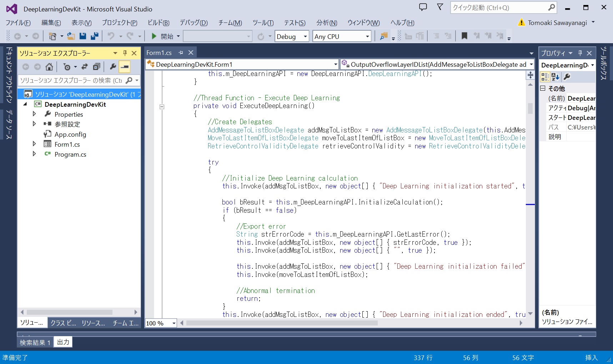Viewport: 613px width, 364px height.
Task: Switch to the クラス ビュー tab
Action: pos(63,323)
